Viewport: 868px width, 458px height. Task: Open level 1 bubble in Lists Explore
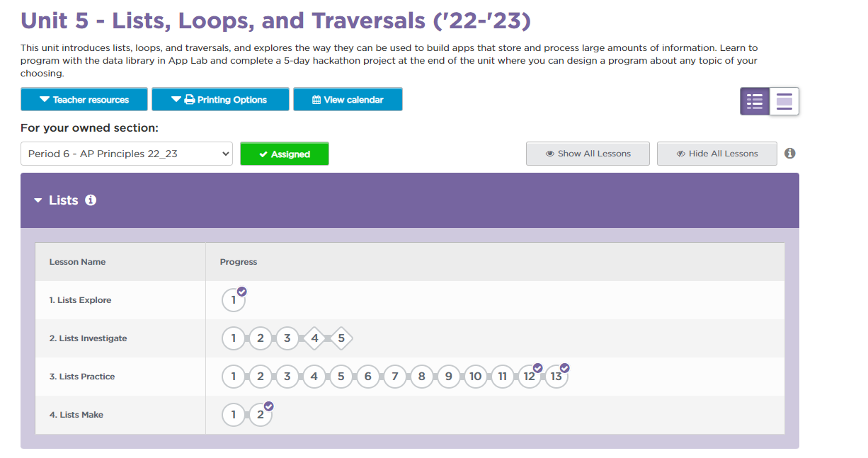click(x=233, y=300)
